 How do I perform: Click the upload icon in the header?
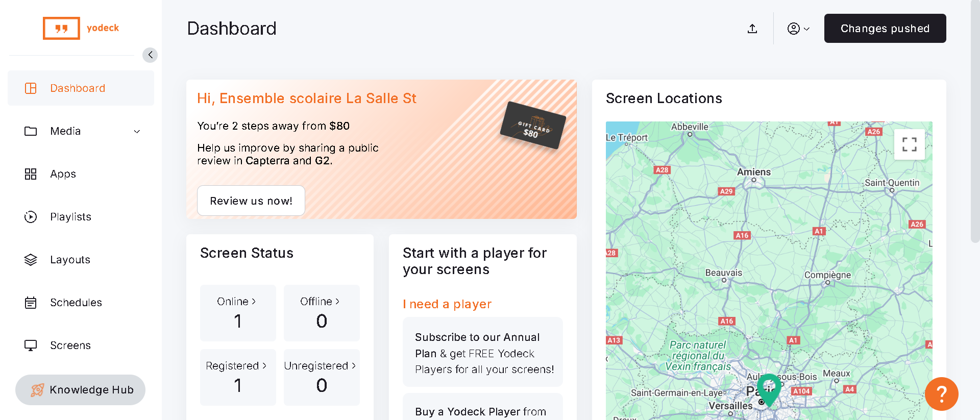pyautogui.click(x=752, y=29)
